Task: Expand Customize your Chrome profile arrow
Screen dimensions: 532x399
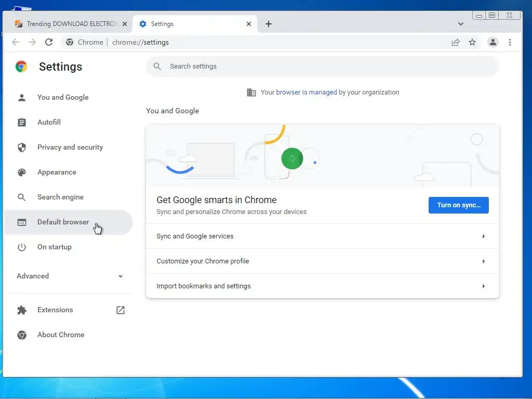Action: tap(484, 261)
